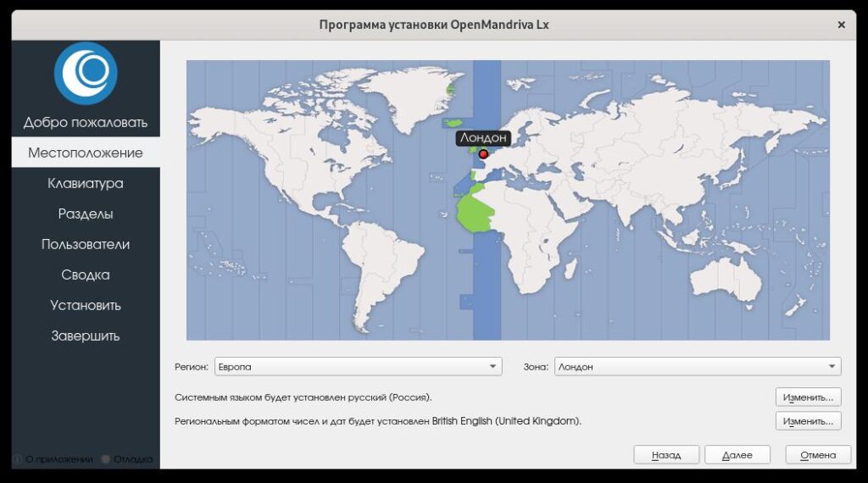Select Разделы step in sidebar
The width and height of the screenshot is (868, 483).
[86, 214]
